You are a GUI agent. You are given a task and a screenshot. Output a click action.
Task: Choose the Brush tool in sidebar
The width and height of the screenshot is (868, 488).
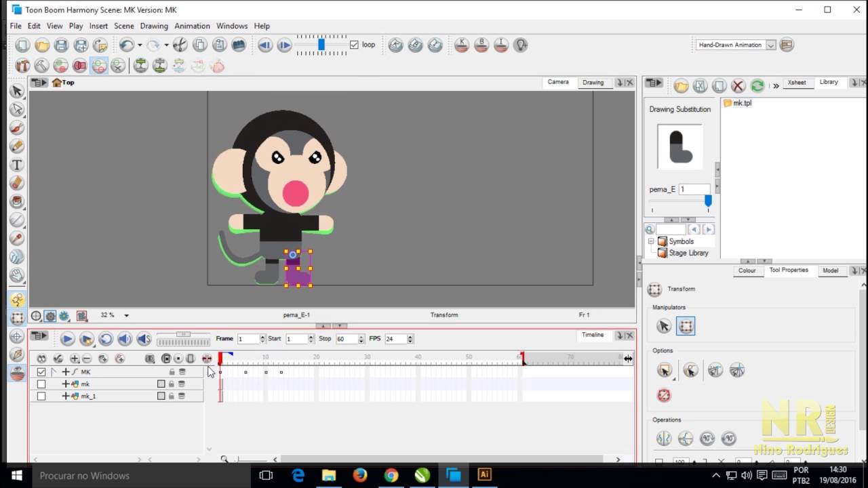[17, 128]
